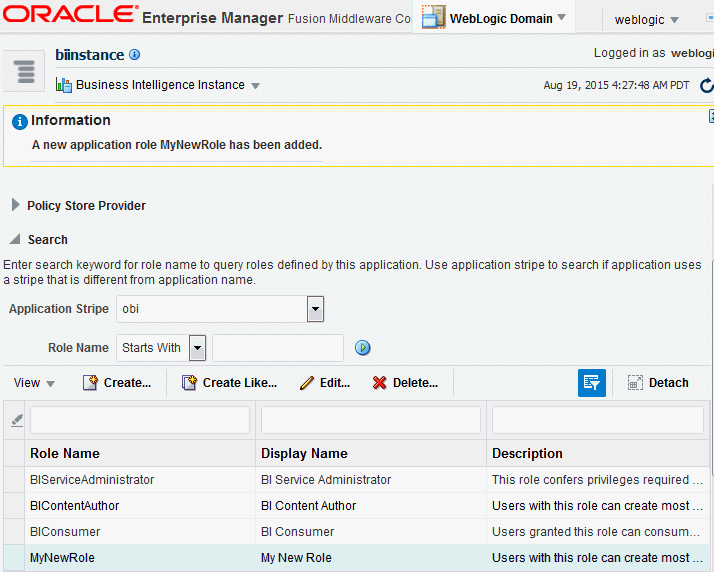Click Role Name search text field
Viewport: 714px width, 572px height.
(x=278, y=348)
